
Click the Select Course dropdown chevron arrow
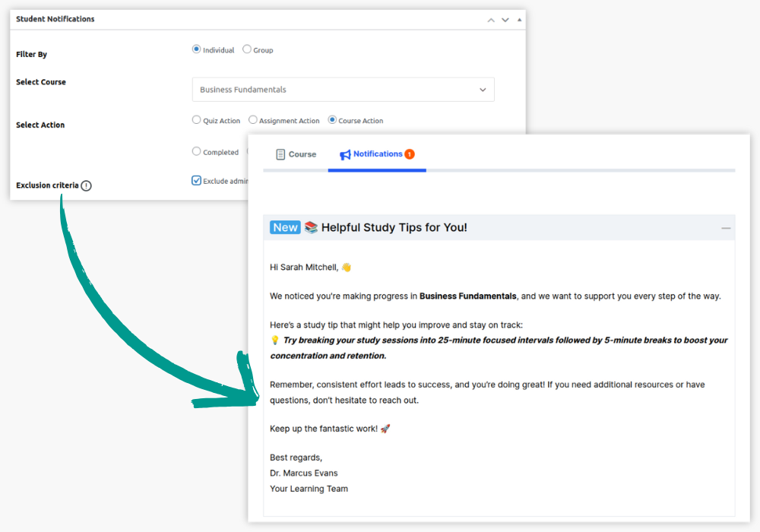click(483, 90)
